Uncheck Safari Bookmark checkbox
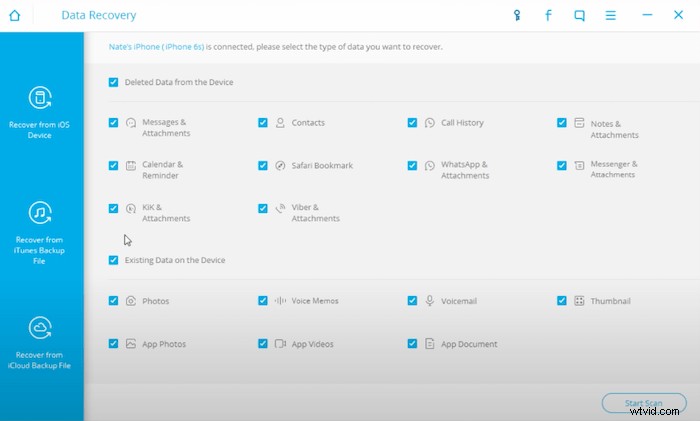The width and height of the screenshot is (700, 421). [x=263, y=166]
